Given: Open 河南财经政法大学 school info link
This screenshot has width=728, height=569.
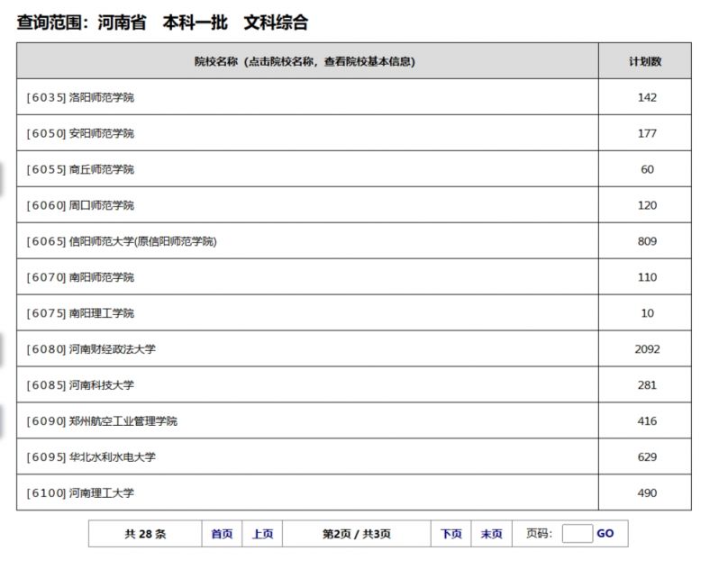Looking at the screenshot, I should (x=112, y=349).
